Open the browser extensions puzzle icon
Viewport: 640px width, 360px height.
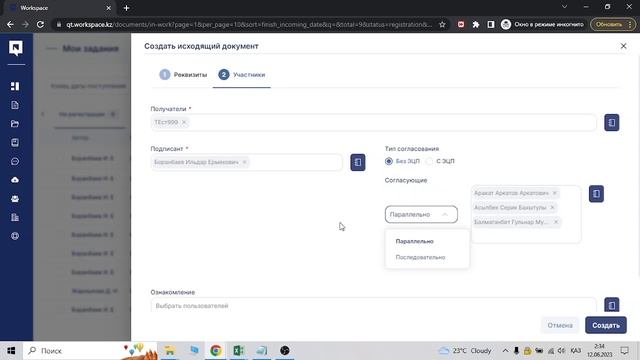click(x=476, y=24)
